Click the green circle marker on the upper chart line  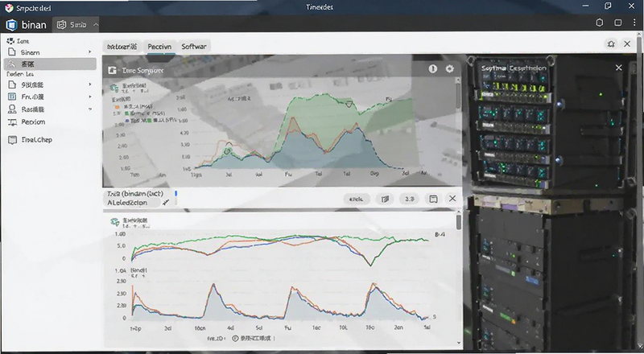[227, 152]
